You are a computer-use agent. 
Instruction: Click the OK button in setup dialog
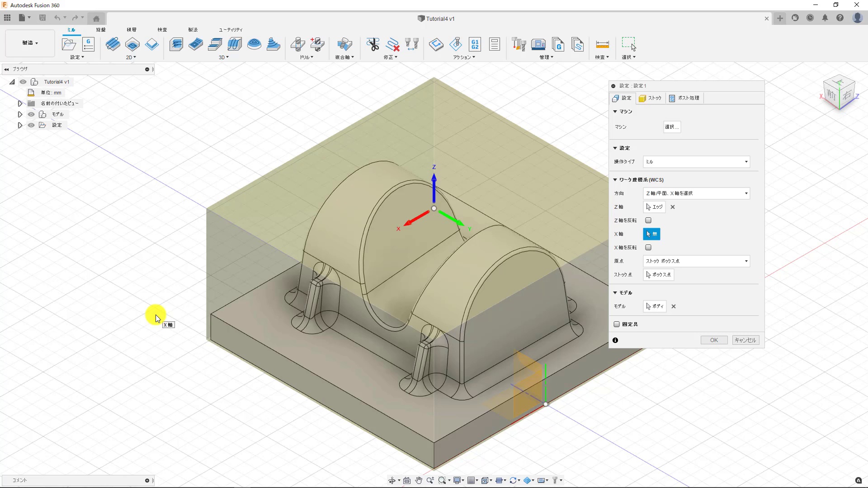[x=714, y=340]
